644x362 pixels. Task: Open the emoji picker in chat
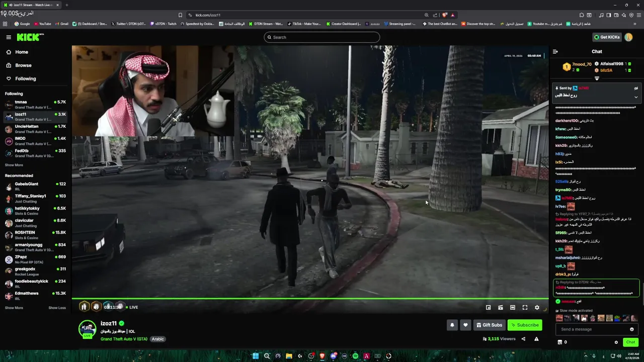click(632, 329)
